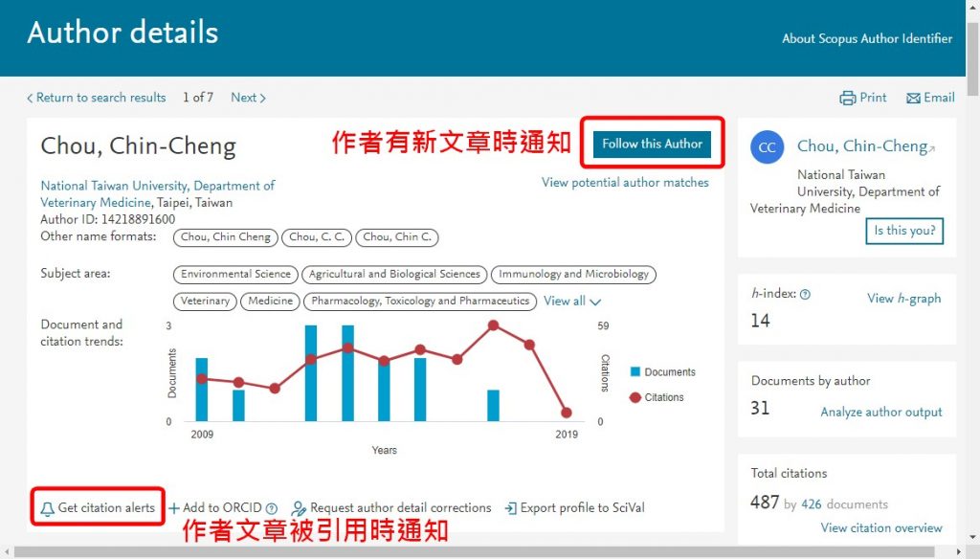
Task: Click the horizontal scrollbar at the bottom
Action: tap(475, 552)
